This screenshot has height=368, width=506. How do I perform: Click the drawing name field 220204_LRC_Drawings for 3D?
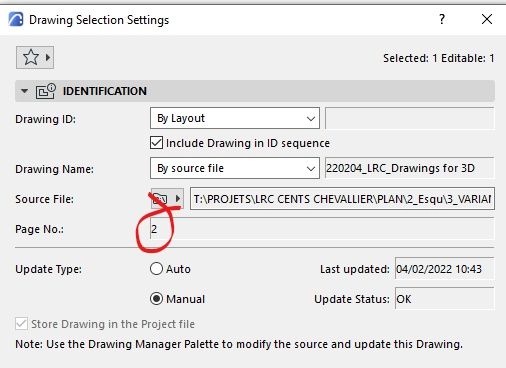point(409,168)
